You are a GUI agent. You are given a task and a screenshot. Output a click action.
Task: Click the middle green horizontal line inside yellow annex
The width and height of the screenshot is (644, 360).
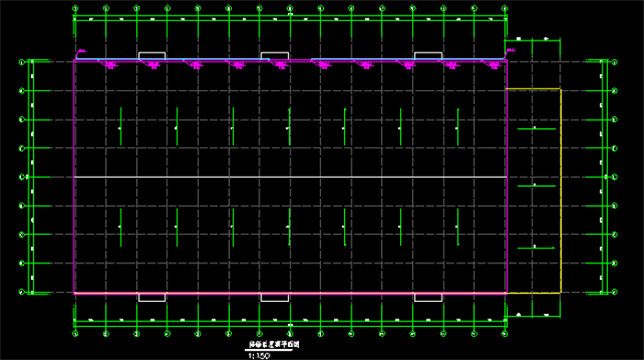pyautogui.click(x=536, y=186)
